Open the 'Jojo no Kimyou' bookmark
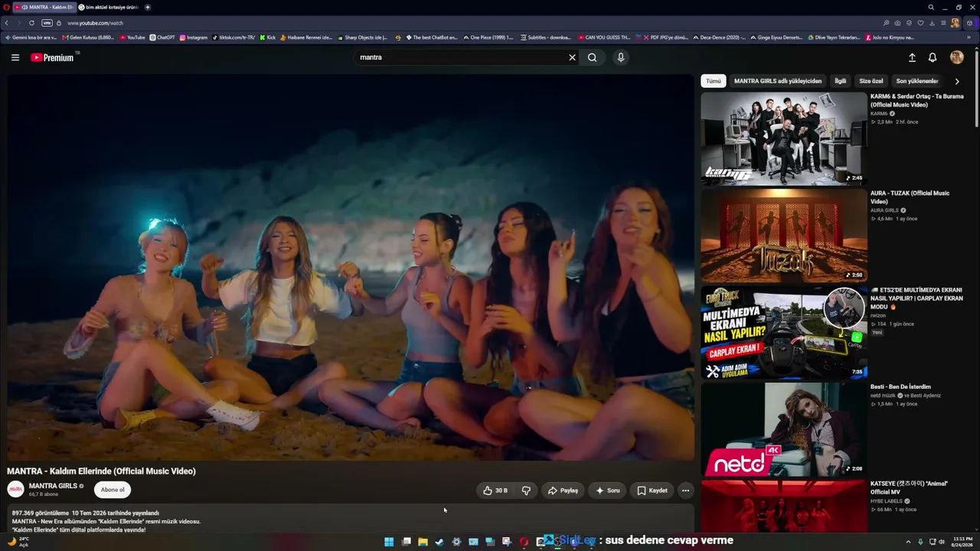 tap(890, 37)
